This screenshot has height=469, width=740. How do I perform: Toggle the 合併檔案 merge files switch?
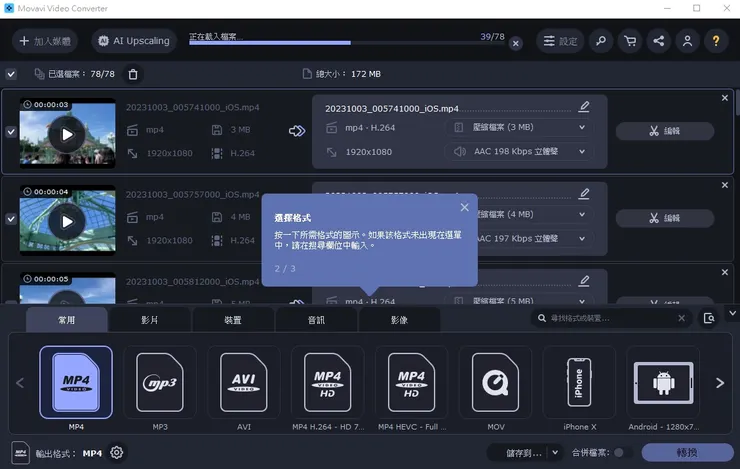click(623, 452)
